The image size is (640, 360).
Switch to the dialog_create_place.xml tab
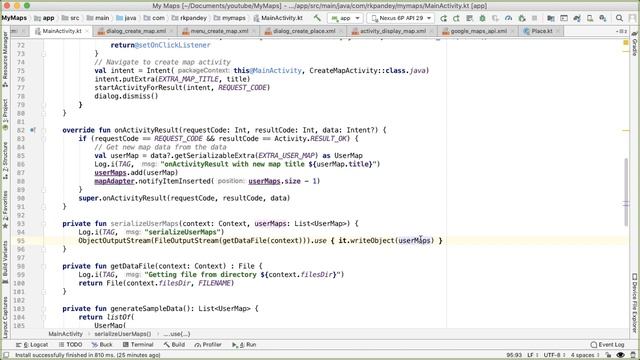[304, 31]
